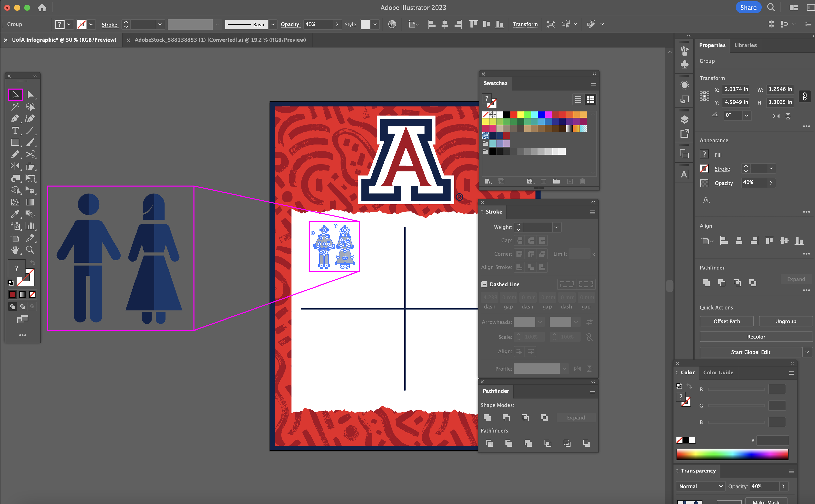Open the Normal blending mode dropdown
Screen dimensions: 815x504
pos(700,486)
